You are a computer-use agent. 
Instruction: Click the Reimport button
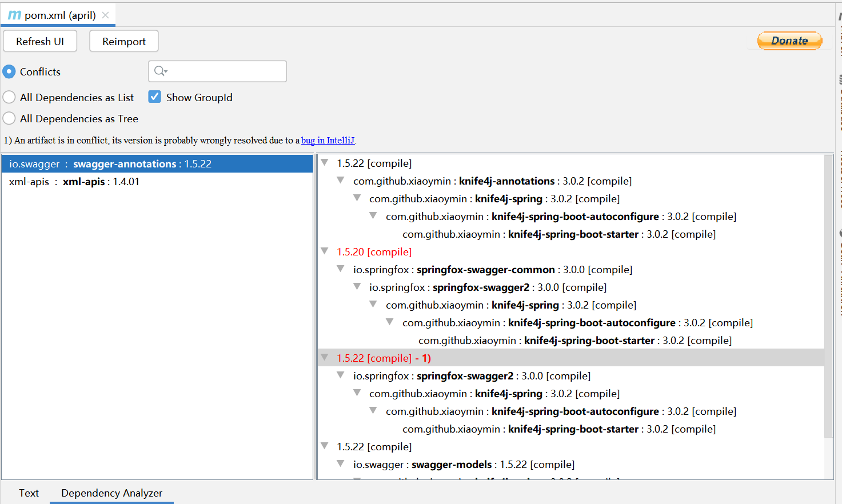124,41
